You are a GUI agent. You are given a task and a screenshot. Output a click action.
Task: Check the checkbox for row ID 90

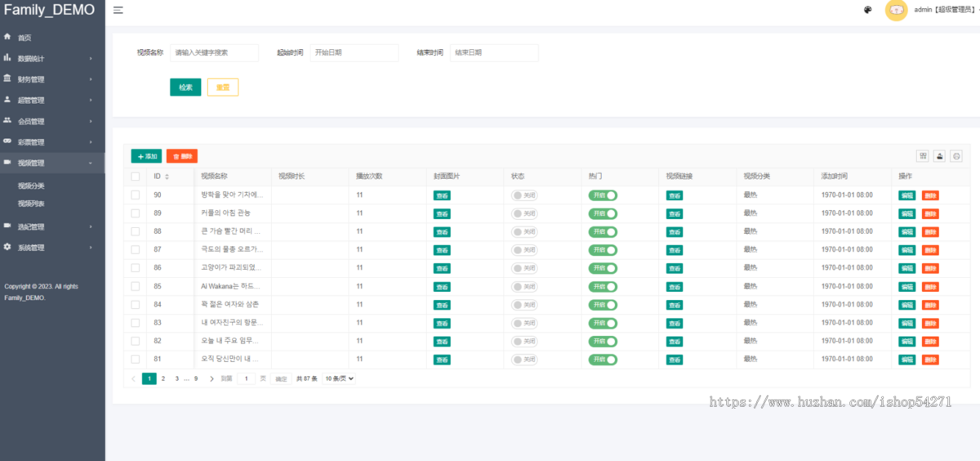pos(136,195)
